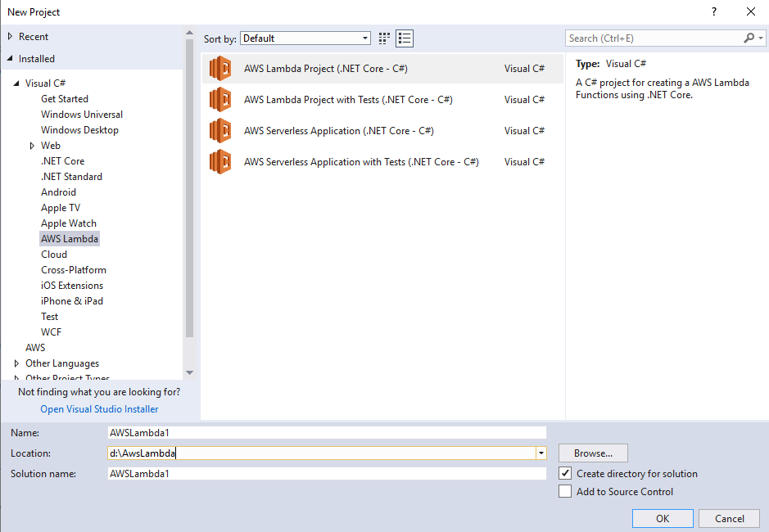Toggle Create directory for solution checkbox
The image size is (769, 532).
tap(565, 473)
